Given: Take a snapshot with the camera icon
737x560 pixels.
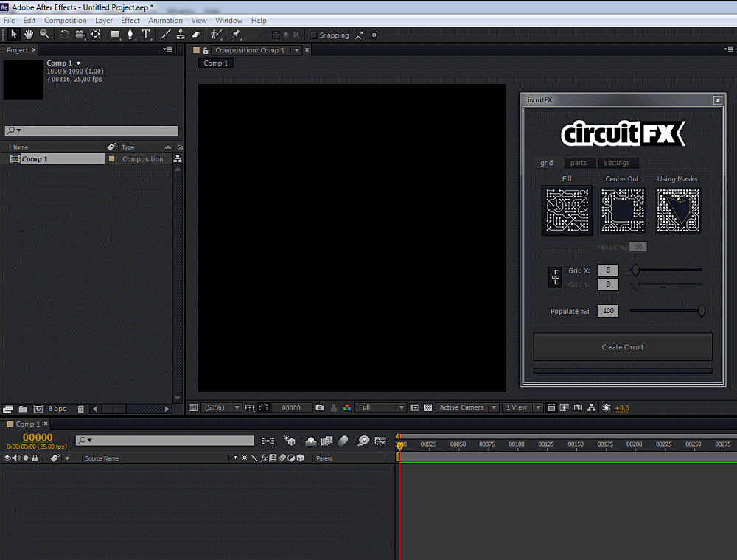Looking at the screenshot, I should pyautogui.click(x=320, y=407).
